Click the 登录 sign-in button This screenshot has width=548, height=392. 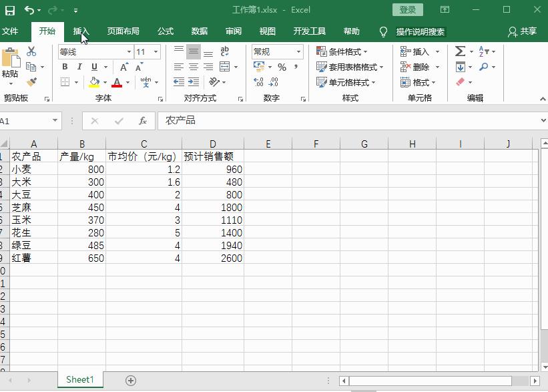point(407,9)
